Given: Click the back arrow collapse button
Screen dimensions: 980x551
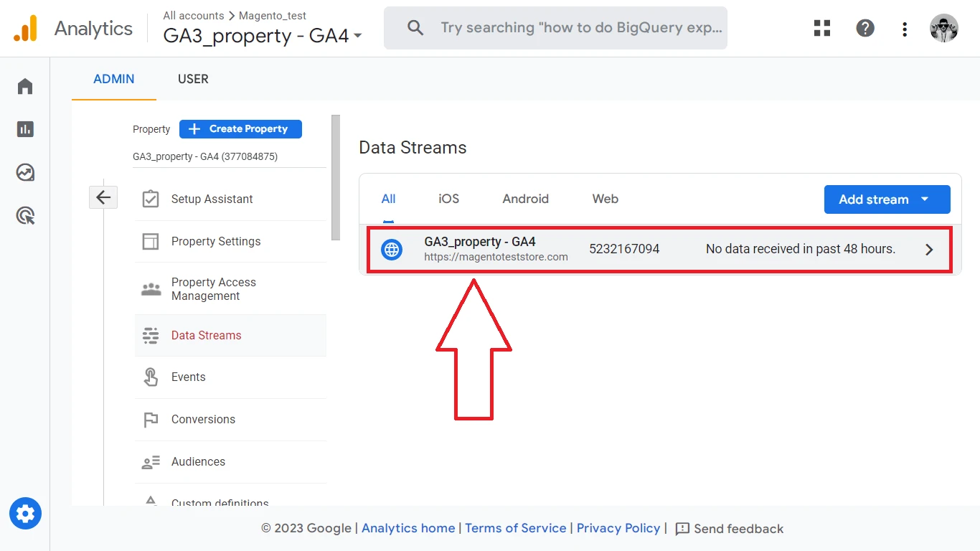Looking at the screenshot, I should pyautogui.click(x=103, y=197).
